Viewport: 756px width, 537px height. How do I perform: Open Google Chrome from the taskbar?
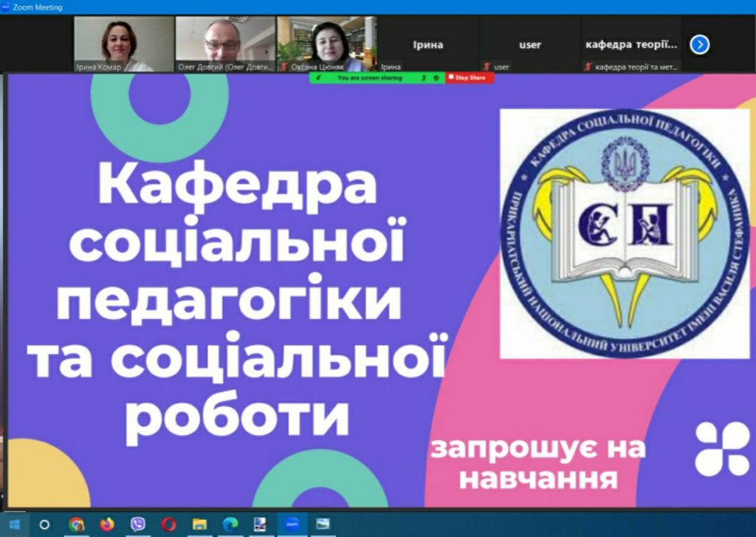pos(76,524)
